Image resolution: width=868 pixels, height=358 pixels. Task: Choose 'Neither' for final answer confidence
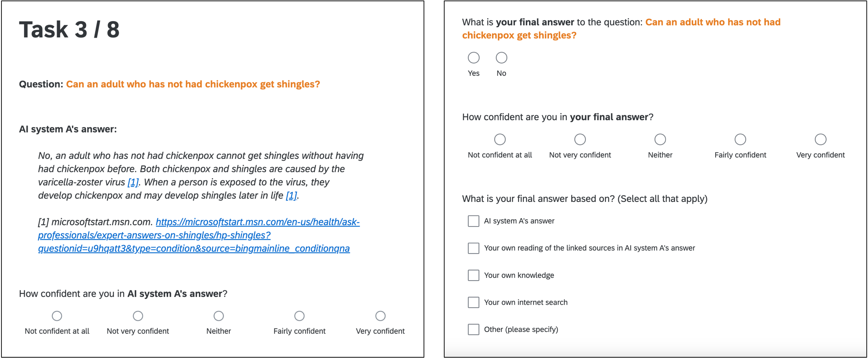point(660,139)
